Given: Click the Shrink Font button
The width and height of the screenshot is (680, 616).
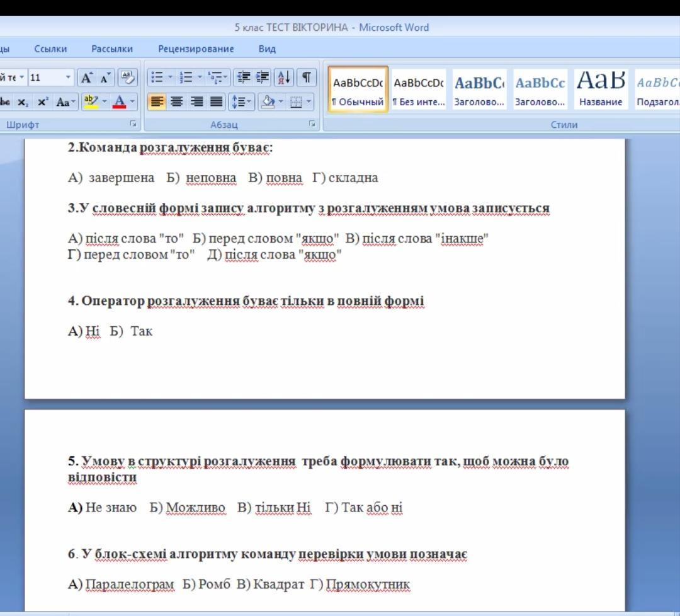Looking at the screenshot, I should point(105,77).
